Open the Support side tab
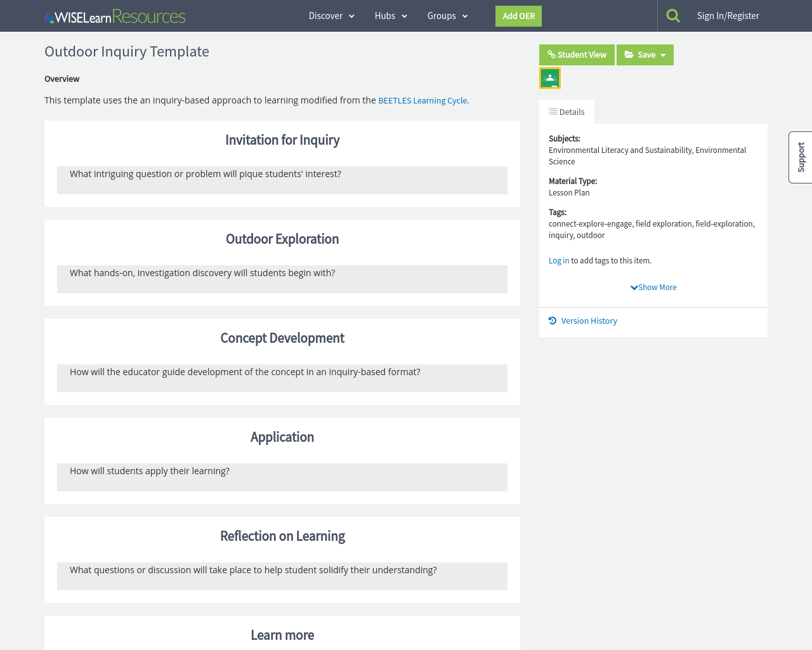812x650 pixels. 801,157
